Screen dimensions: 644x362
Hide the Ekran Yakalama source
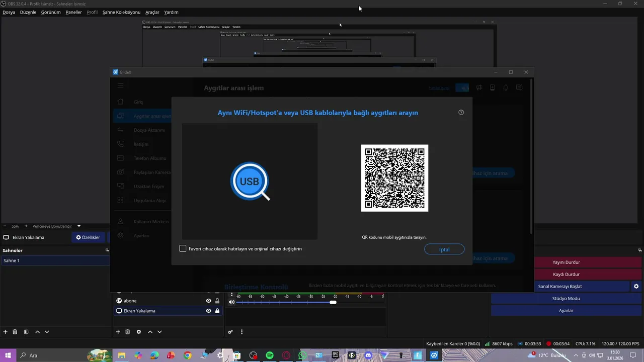click(x=208, y=311)
